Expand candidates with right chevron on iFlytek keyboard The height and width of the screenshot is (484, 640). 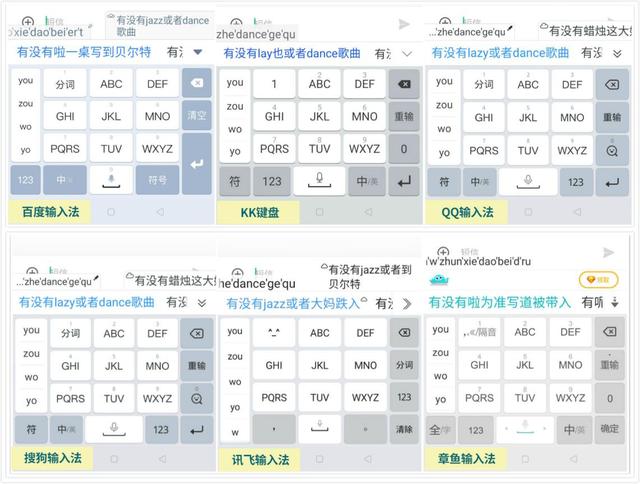(407, 304)
